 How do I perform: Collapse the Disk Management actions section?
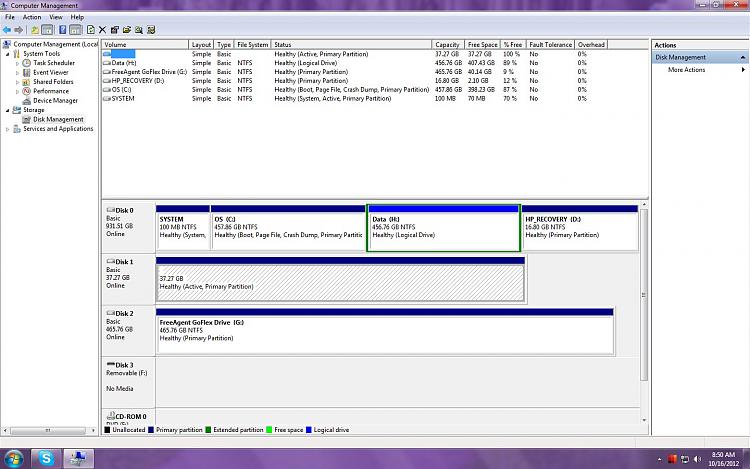pyautogui.click(x=743, y=57)
